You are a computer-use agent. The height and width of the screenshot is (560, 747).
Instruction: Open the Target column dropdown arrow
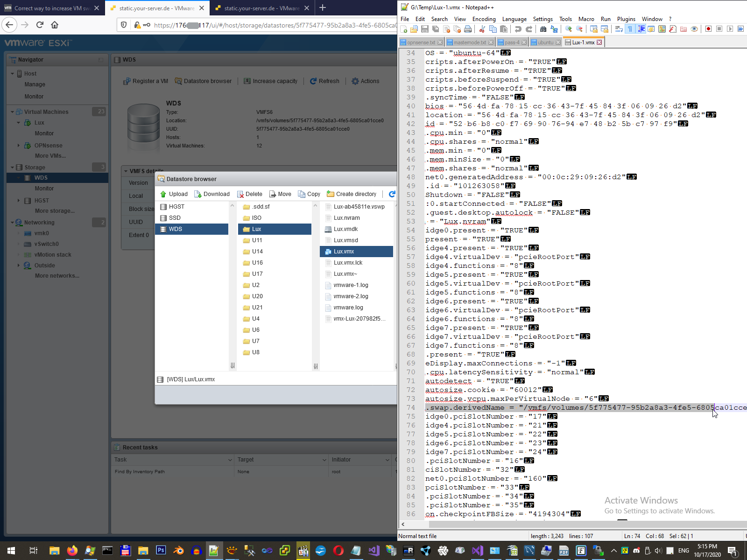tap(324, 460)
